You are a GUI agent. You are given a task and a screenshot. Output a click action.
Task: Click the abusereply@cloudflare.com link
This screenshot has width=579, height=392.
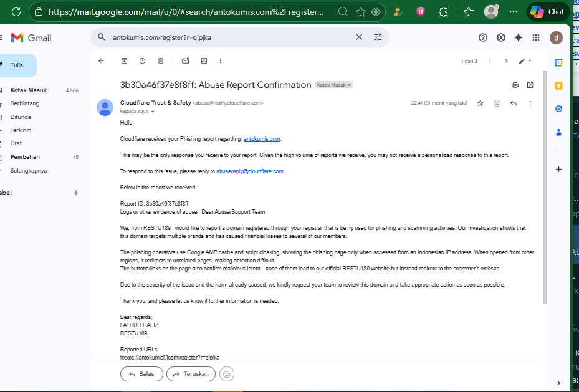coord(250,171)
